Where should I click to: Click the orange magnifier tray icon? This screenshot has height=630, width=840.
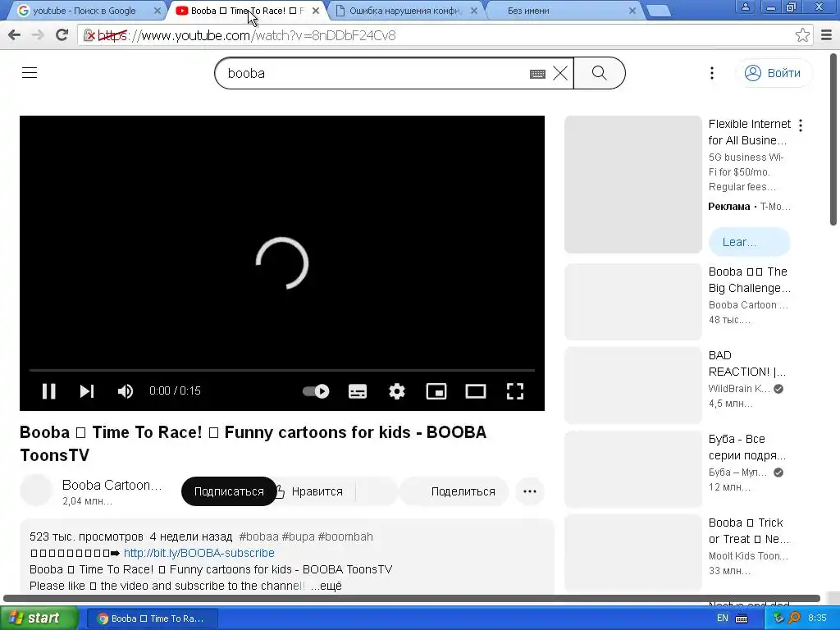coord(794,619)
